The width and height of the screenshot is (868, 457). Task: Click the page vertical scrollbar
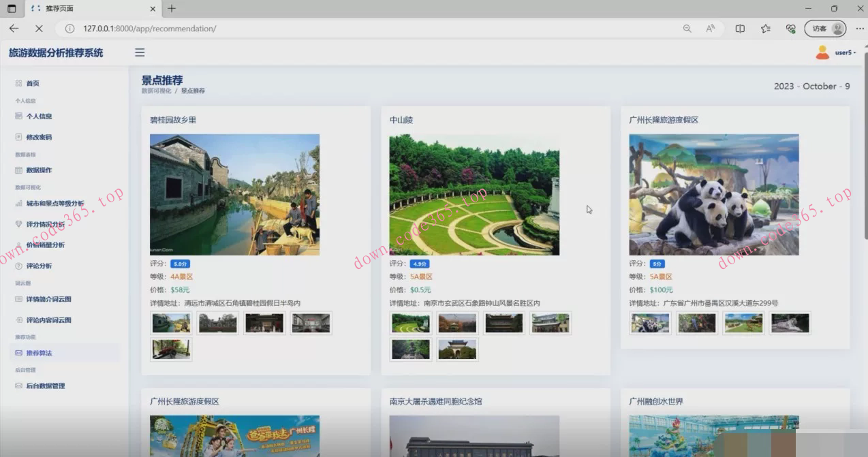865,150
